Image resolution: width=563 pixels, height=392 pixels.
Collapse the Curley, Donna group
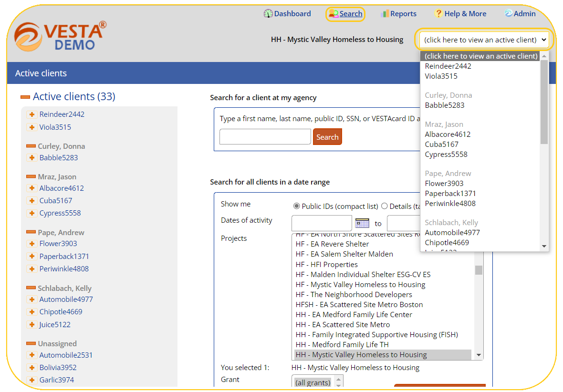pos(31,146)
